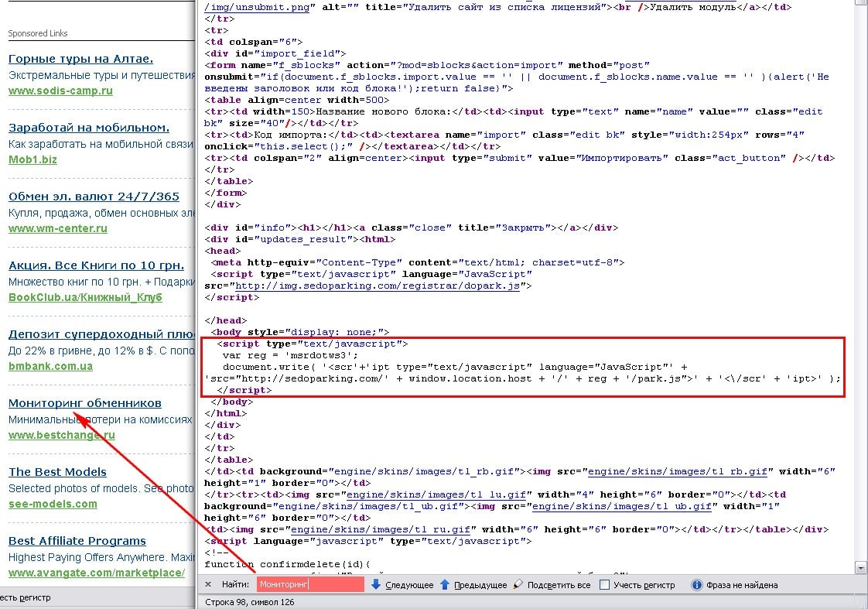Image resolution: width=868 pixels, height=609 pixels.
Task: Close the find bar with the X
Action: (x=208, y=585)
